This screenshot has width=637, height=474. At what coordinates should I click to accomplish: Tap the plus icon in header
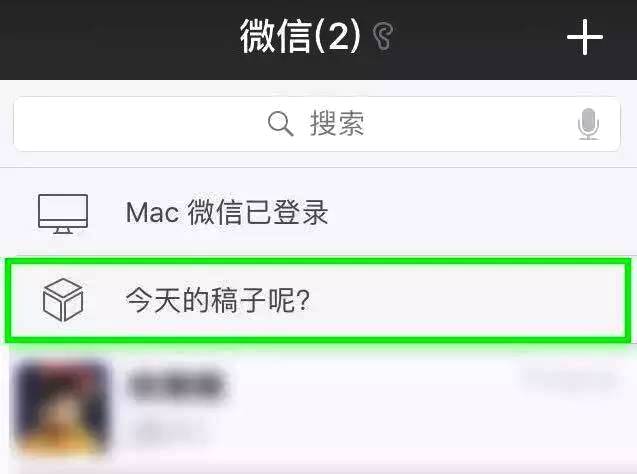point(585,37)
